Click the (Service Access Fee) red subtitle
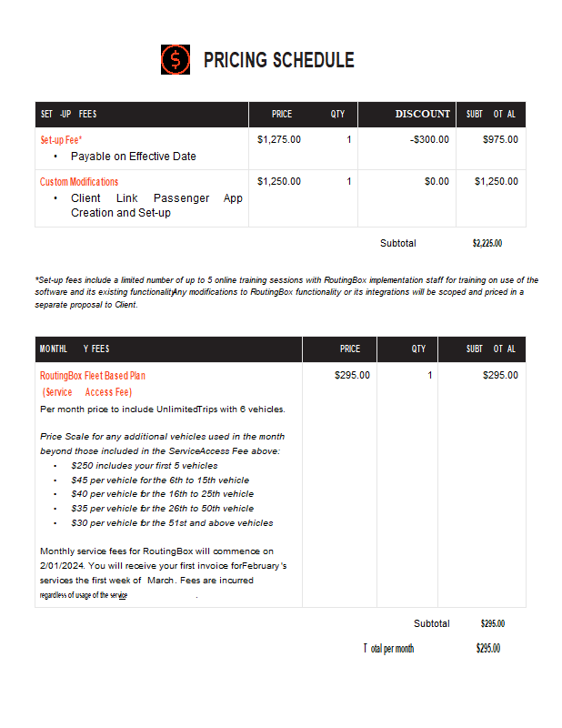Screen dimensions: 562x728 pyautogui.click(x=87, y=392)
